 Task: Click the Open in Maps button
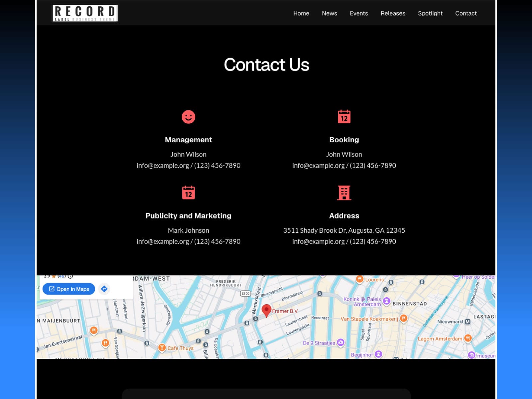tap(69, 289)
